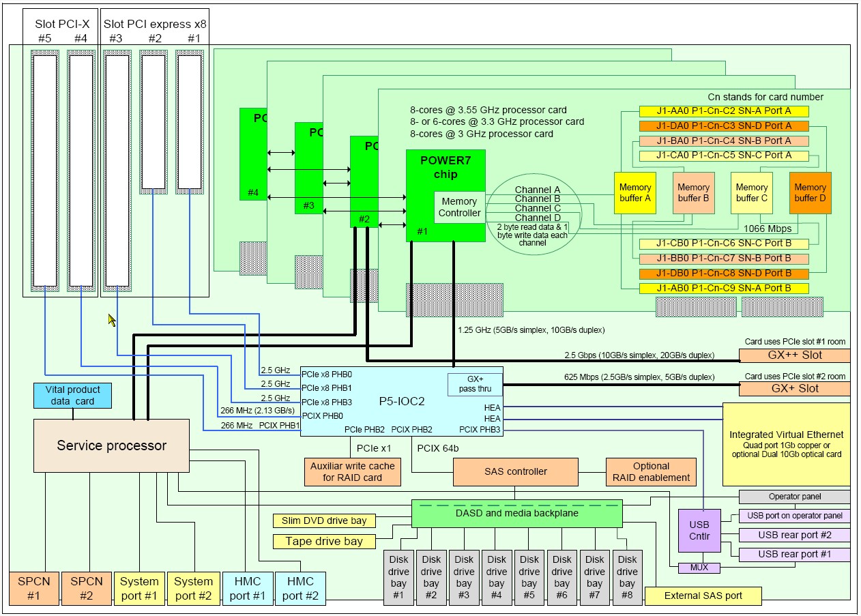The height and width of the screenshot is (616, 861).
Task: Select the orange Memory buffer D box
Action: pos(810,193)
